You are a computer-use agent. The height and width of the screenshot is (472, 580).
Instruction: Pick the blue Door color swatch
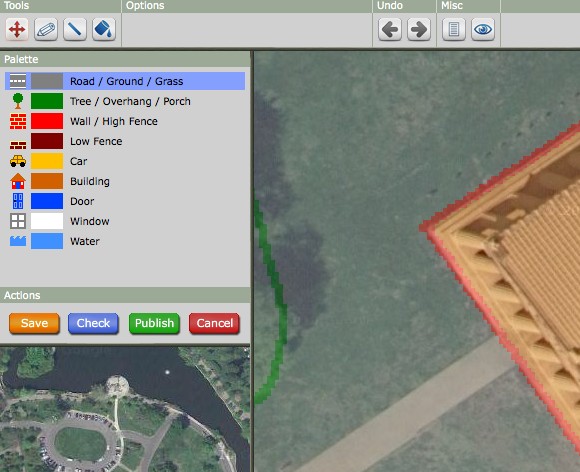pyautogui.click(x=47, y=201)
